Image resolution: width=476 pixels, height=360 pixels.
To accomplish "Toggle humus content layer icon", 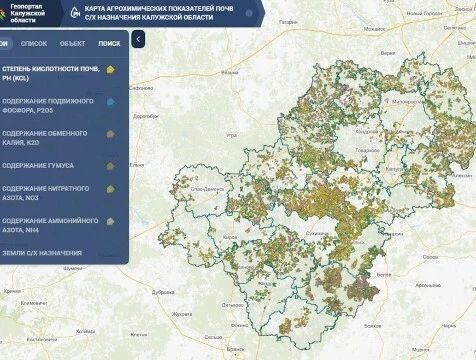I will click(x=110, y=166).
